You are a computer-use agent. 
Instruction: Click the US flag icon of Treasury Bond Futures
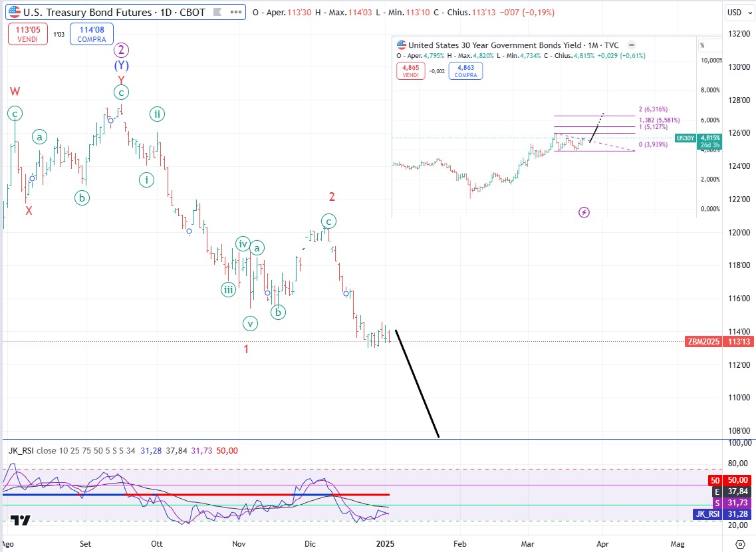coord(15,12)
